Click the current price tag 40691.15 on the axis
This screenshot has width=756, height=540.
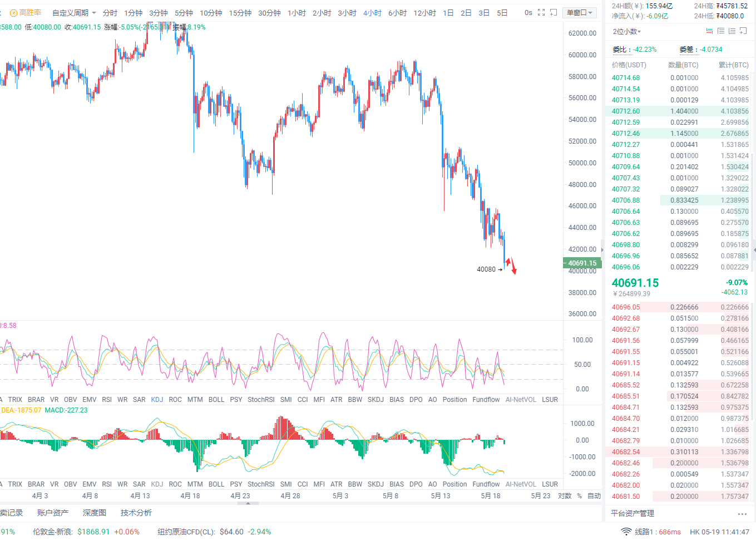581,263
